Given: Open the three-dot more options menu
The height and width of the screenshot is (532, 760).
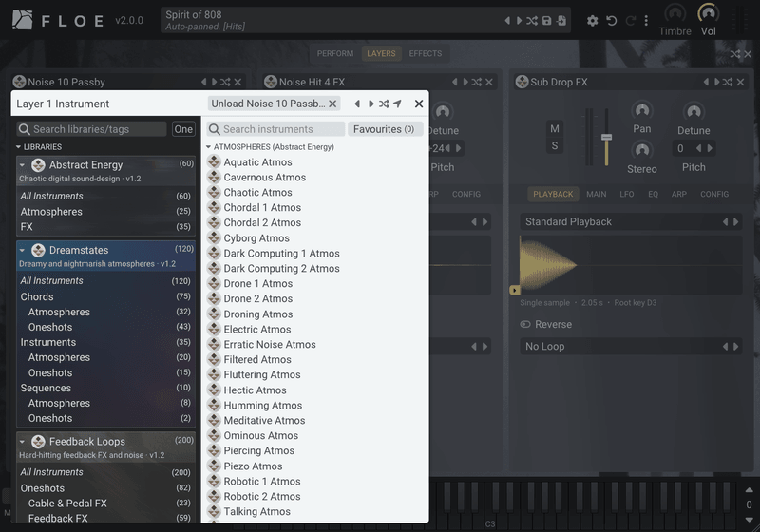Looking at the screenshot, I should (646, 21).
